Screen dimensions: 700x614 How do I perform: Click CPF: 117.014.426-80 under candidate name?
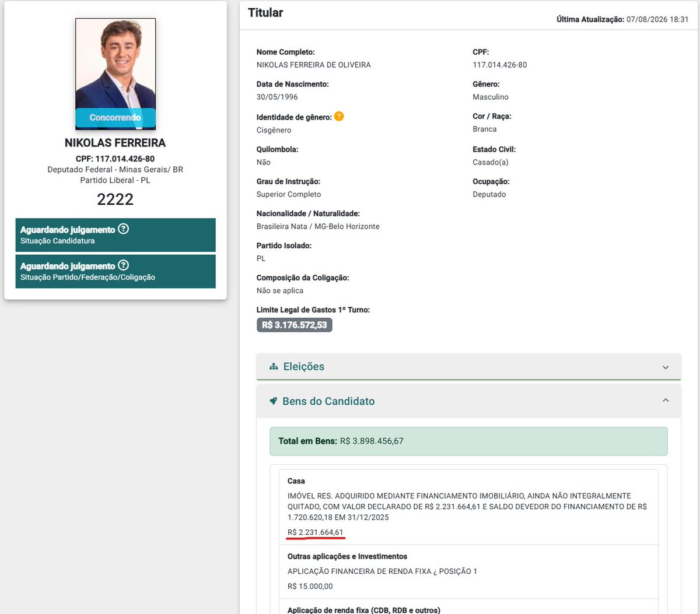pos(116,159)
